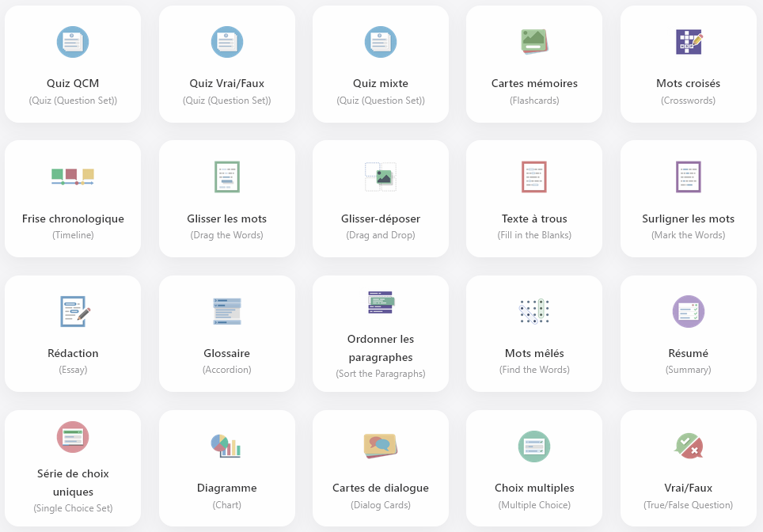Click the Diagramme chart icon
This screenshot has width=763, height=532.
click(226, 446)
